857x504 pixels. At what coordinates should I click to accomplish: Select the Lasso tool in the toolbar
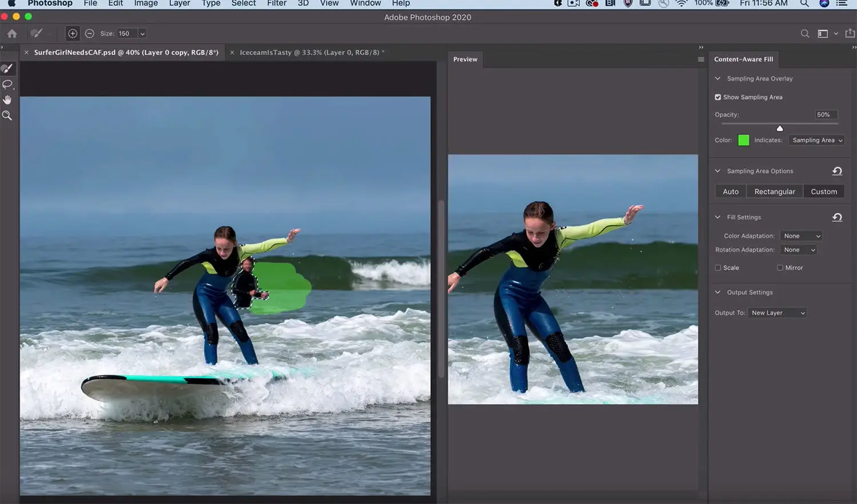(8, 84)
